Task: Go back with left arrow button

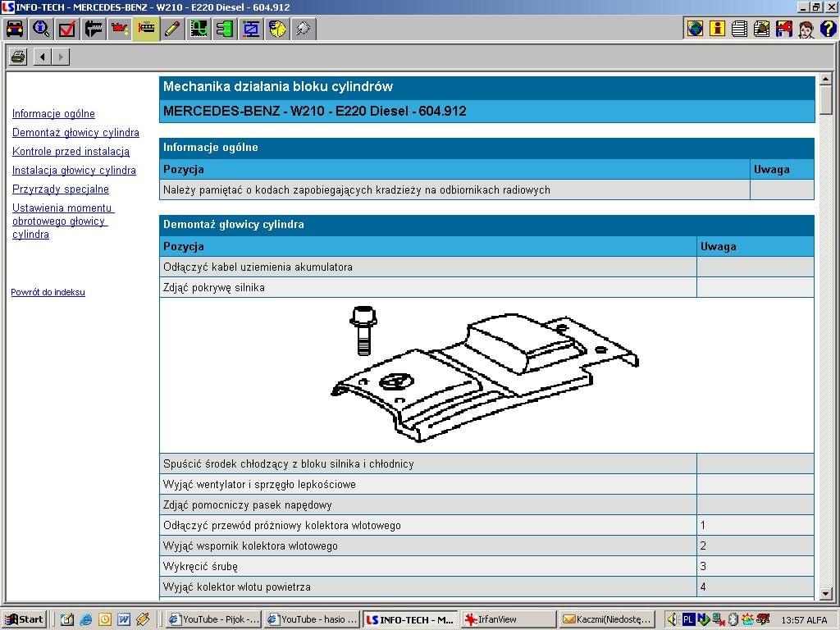Action: click(43, 57)
